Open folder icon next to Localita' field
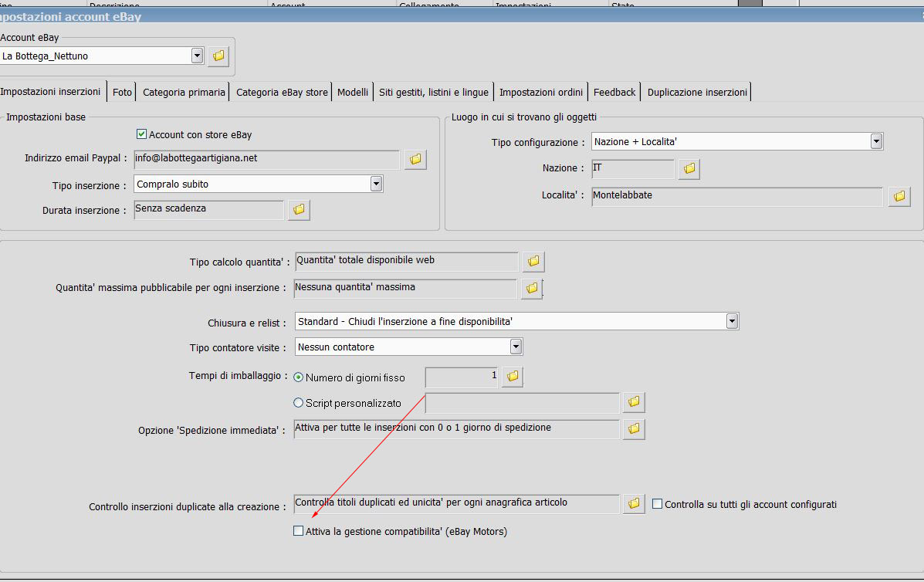924x582 pixels. click(x=899, y=196)
